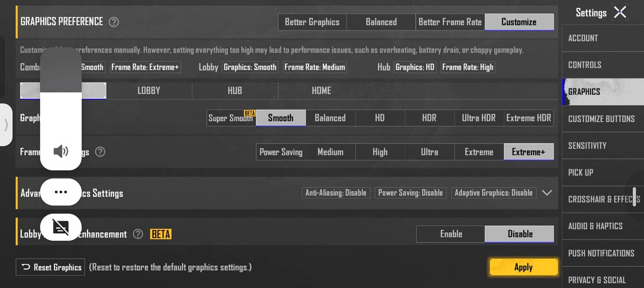The height and width of the screenshot is (288, 644).
Task: Adjust the media volume slider
Action: coord(61,108)
